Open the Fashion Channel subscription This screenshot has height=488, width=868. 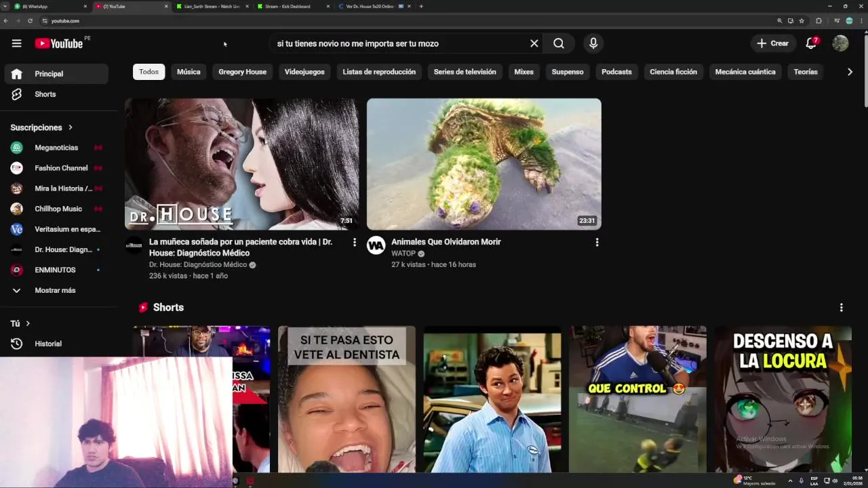pos(56,168)
